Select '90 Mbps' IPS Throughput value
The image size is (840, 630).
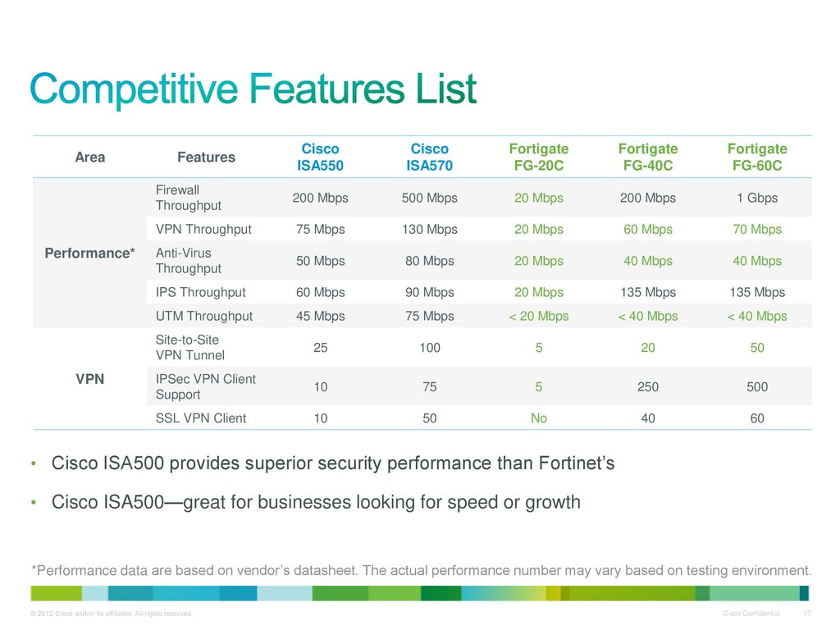click(430, 293)
